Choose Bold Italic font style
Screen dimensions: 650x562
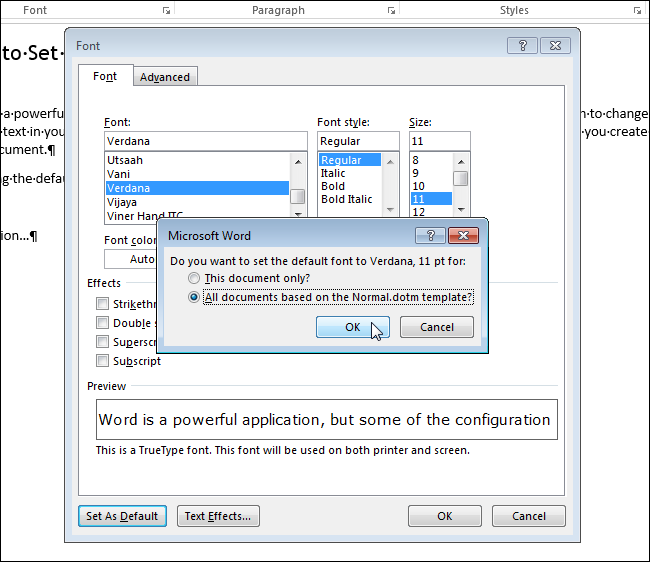[x=350, y=199]
